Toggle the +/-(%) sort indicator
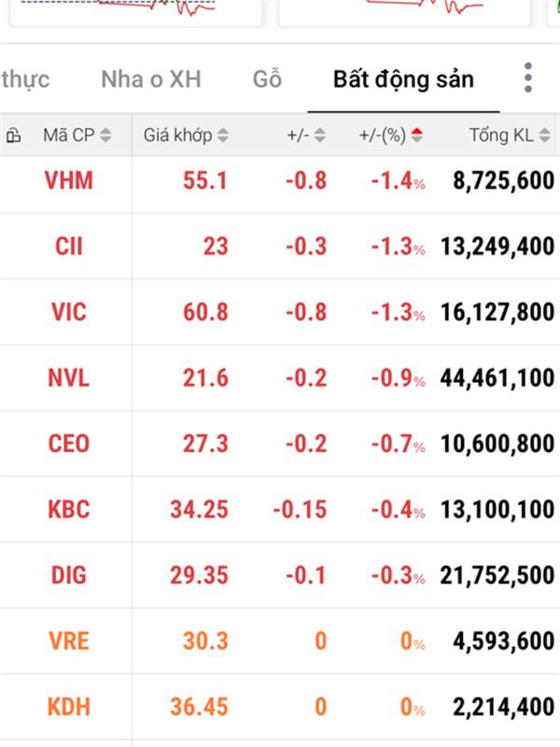 point(416,136)
